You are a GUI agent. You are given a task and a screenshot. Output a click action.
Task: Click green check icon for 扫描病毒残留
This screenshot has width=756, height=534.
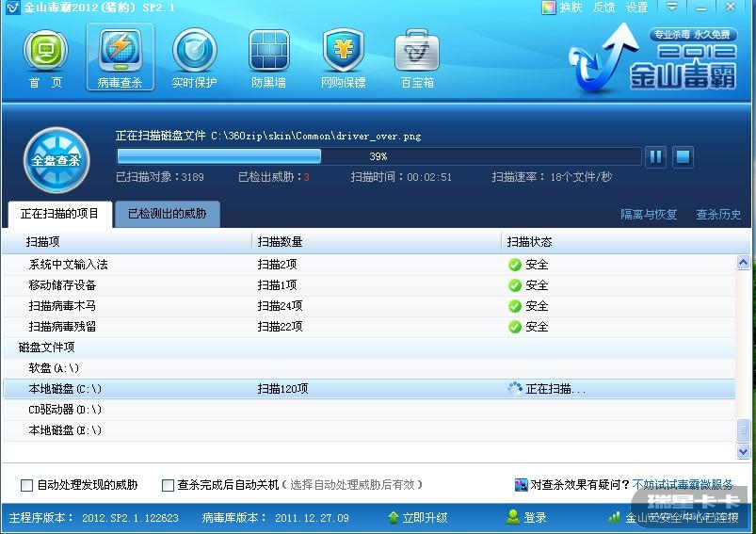(515, 327)
